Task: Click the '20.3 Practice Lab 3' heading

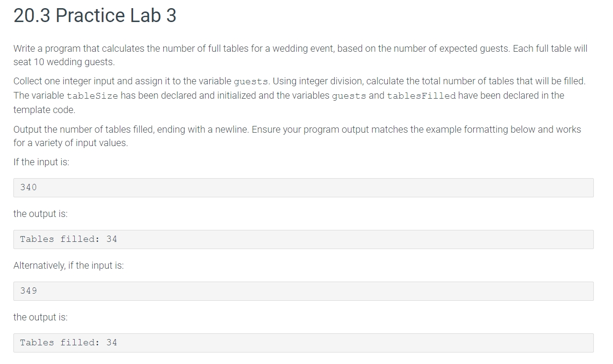Action: tap(95, 16)
